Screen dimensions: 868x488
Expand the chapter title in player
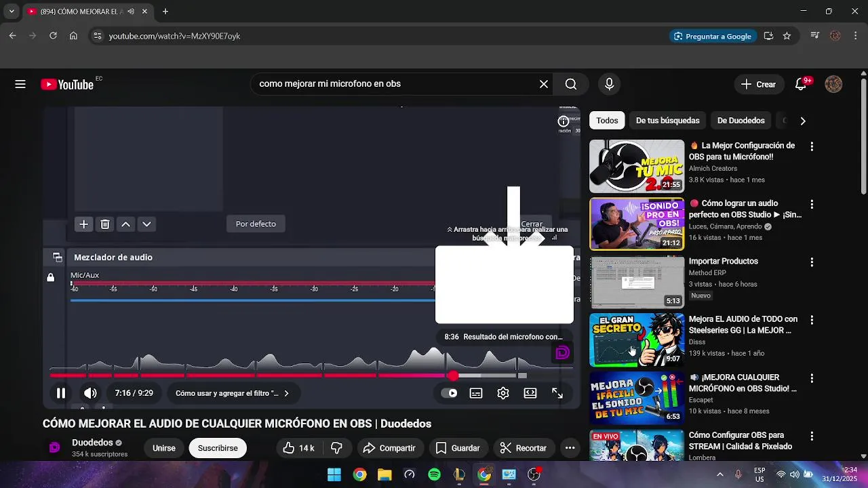[x=232, y=393]
